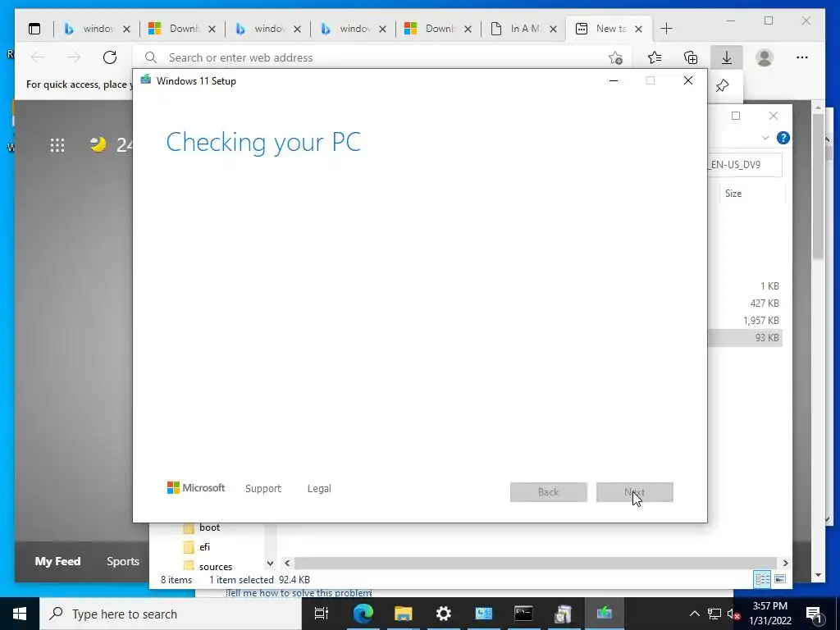The height and width of the screenshot is (630, 840).
Task: Open the Downloads icon in Edge toolbar
Action: (x=727, y=57)
